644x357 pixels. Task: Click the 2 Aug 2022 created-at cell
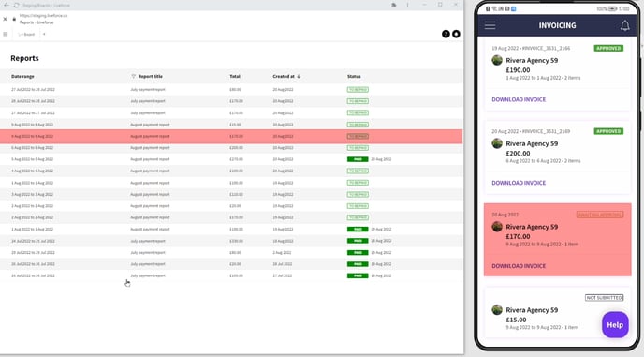tap(282, 253)
